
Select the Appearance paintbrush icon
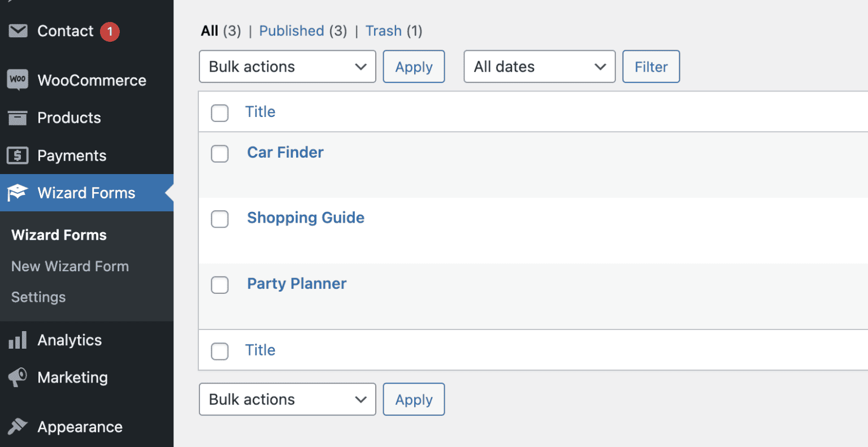click(18, 427)
